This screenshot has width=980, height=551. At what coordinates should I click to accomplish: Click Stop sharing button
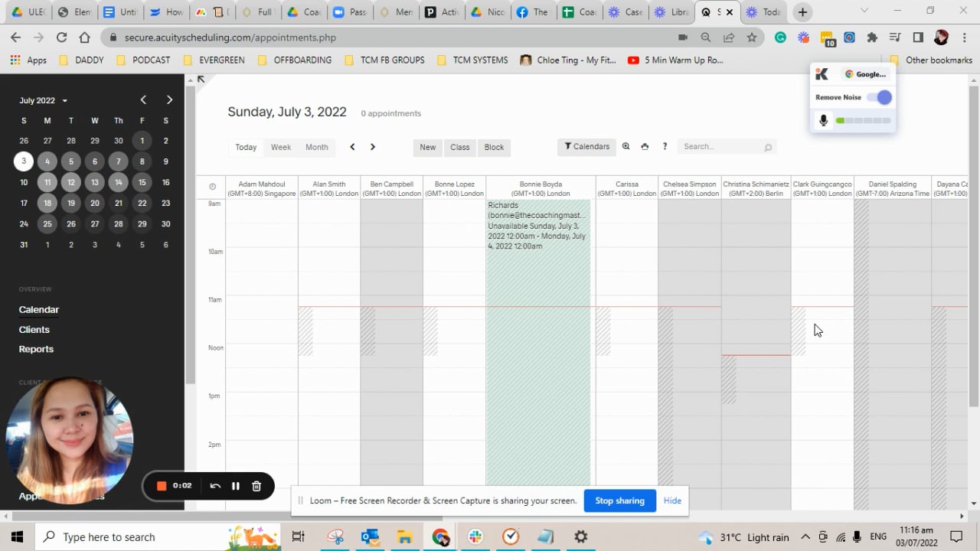(x=620, y=500)
